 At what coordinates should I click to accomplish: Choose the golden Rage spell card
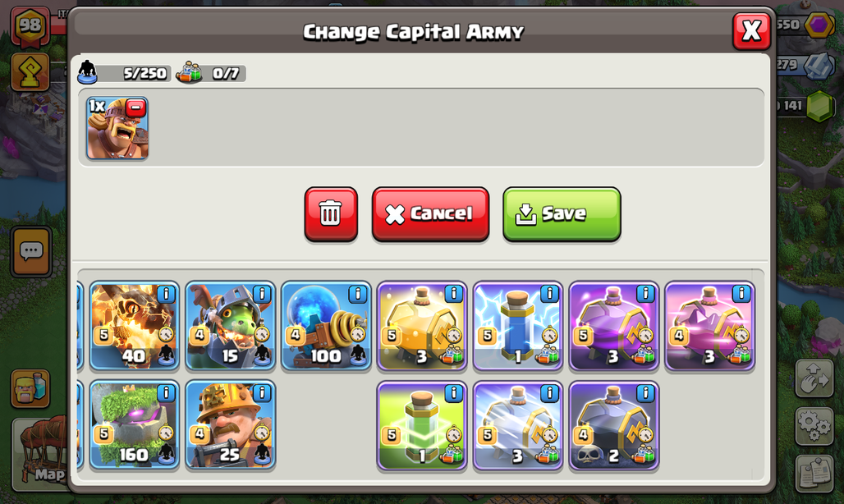click(422, 326)
